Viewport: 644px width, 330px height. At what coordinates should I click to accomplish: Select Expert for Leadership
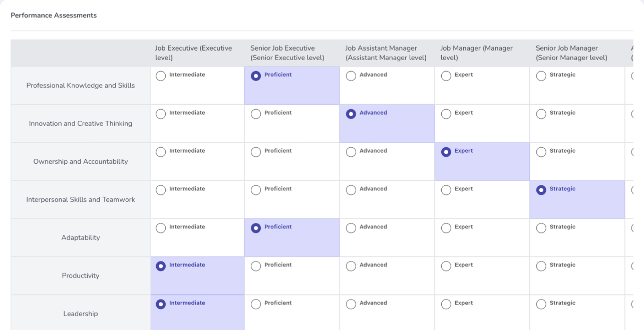[x=446, y=304]
